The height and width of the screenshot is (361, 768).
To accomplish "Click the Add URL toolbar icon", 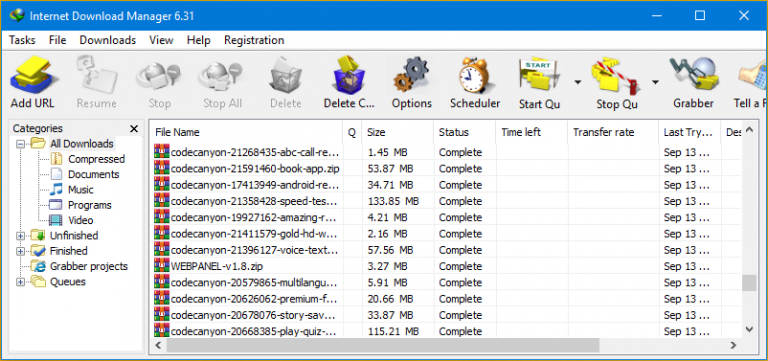I will [33, 76].
